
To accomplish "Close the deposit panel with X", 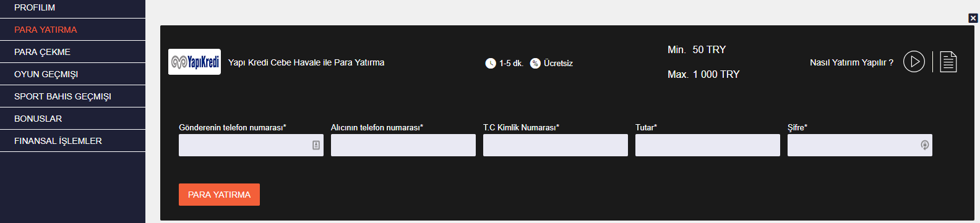I will 973,18.
